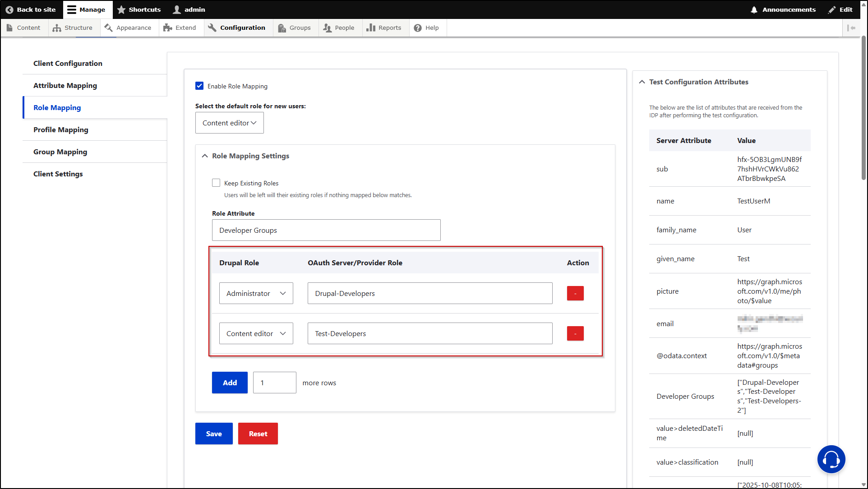Open the Content editor Drupal role dropdown in mapping table
The image size is (868, 489).
(256, 333)
